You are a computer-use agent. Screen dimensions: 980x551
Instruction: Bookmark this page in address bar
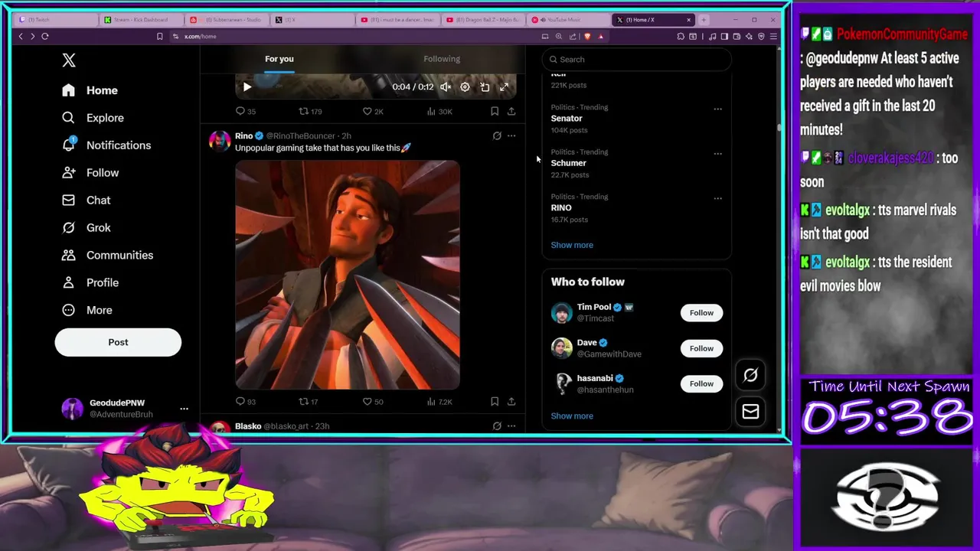pos(159,37)
